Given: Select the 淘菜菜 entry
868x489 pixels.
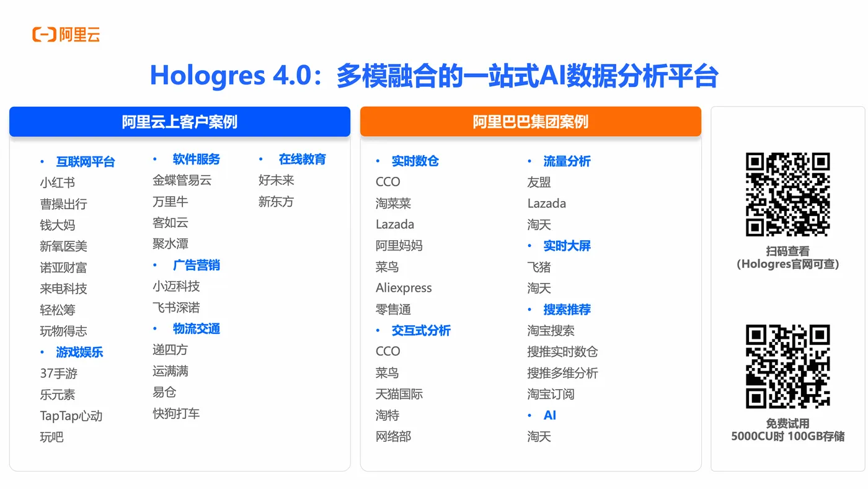Looking at the screenshot, I should [393, 204].
